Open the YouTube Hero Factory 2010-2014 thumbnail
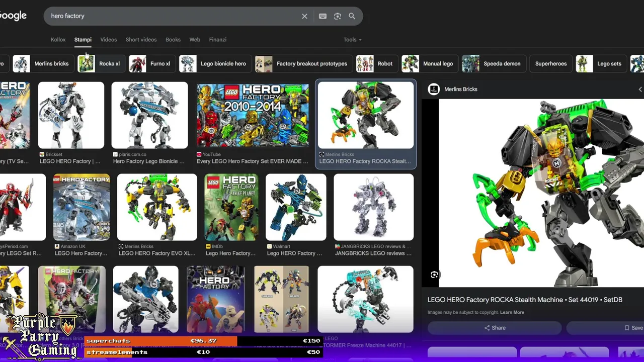The height and width of the screenshot is (362, 644). (x=253, y=115)
